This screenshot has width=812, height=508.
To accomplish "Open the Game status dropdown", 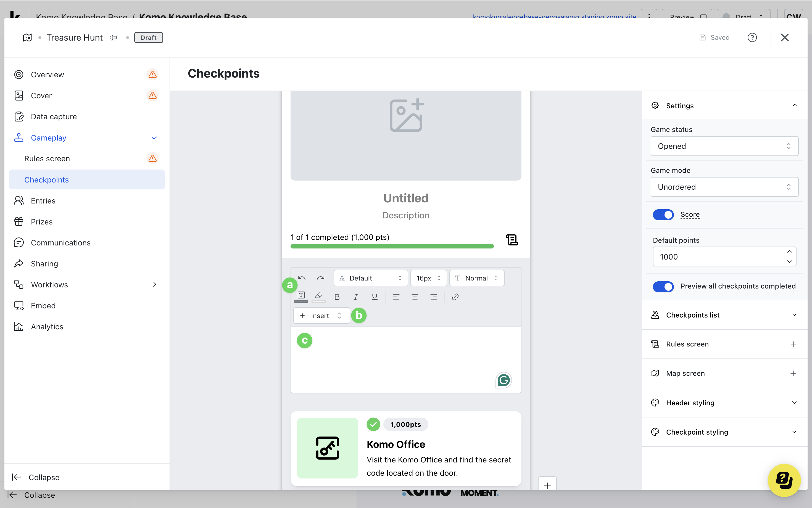I will (724, 146).
